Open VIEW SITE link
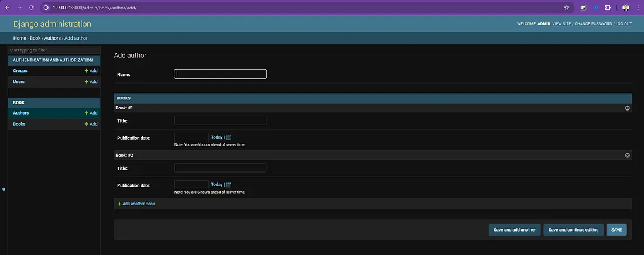 561,24
